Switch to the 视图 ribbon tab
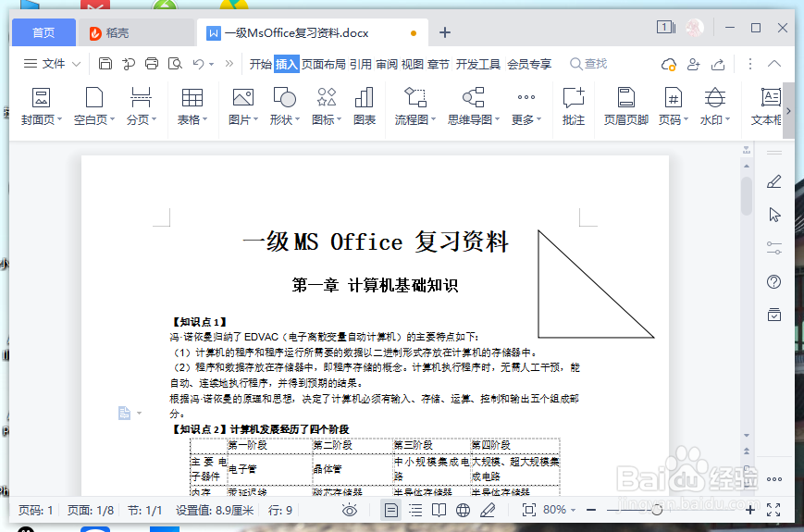 [x=413, y=64]
